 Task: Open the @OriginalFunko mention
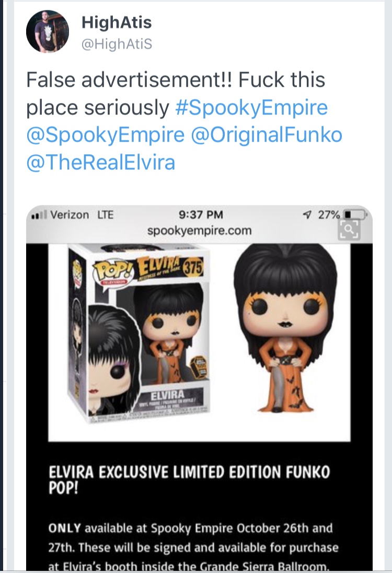pos(267,135)
